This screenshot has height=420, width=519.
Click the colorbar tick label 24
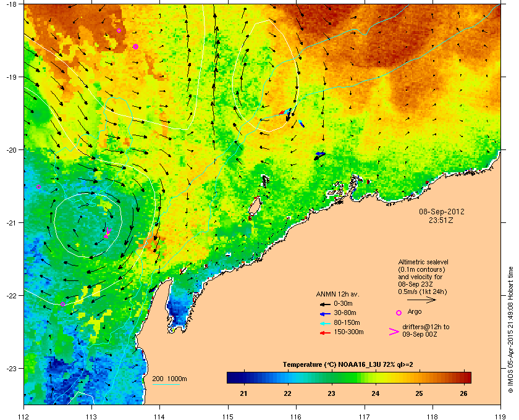pyautogui.click(x=376, y=393)
